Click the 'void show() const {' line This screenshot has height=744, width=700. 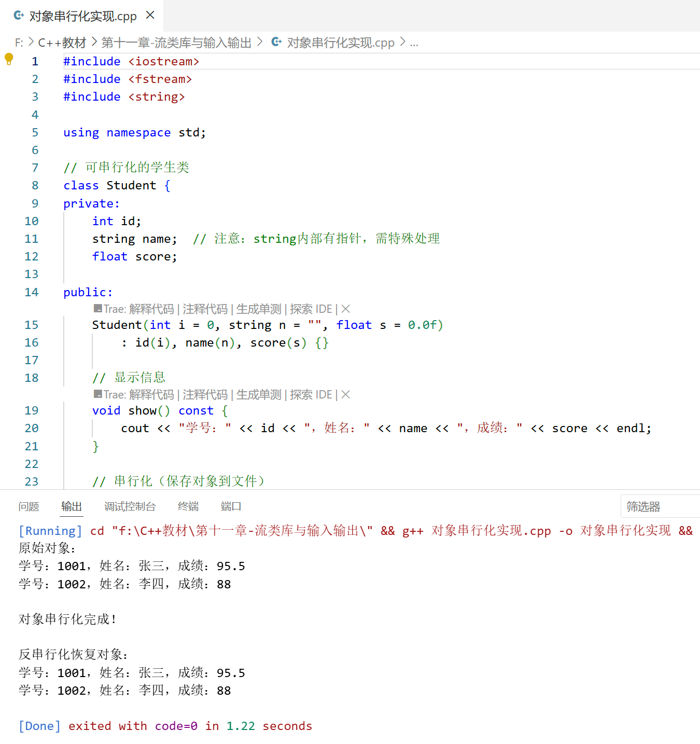pos(160,410)
